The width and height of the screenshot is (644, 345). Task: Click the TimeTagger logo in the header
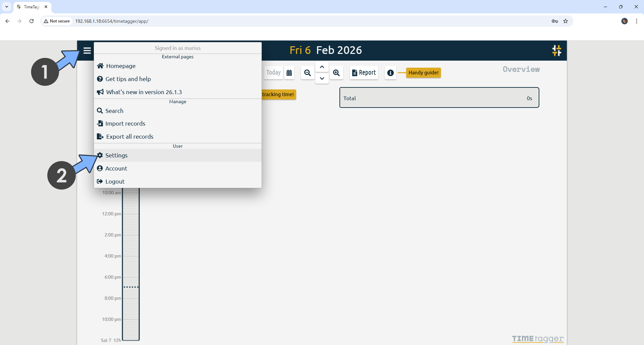point(556,50)
